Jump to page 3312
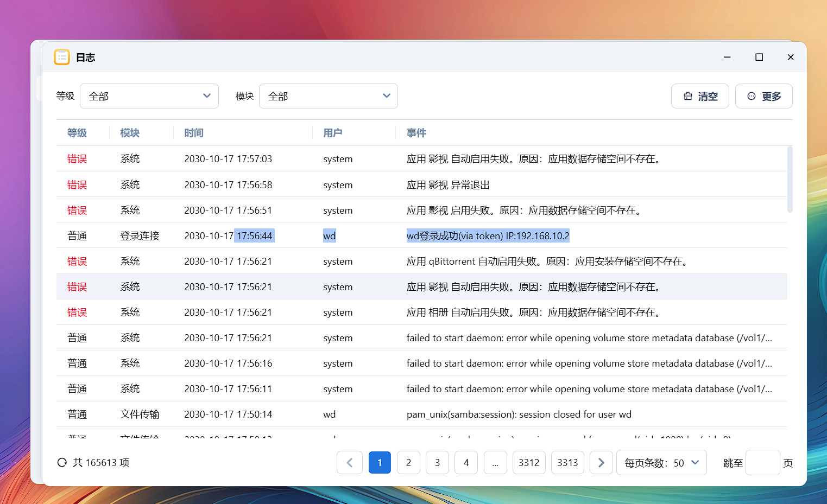 pos(529,463)
